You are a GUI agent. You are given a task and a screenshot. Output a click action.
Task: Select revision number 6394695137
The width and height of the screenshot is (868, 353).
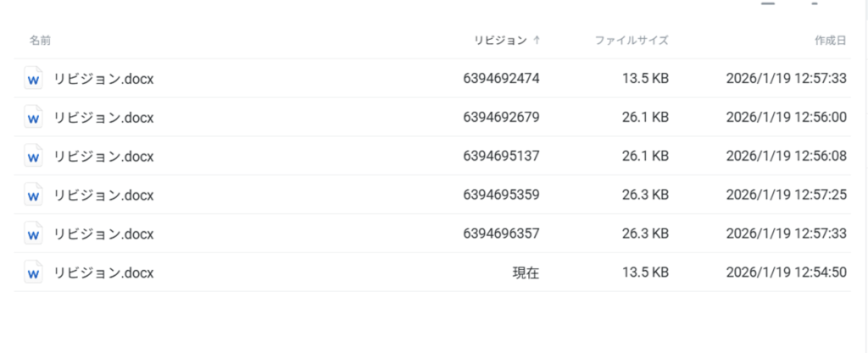point(501,156)
